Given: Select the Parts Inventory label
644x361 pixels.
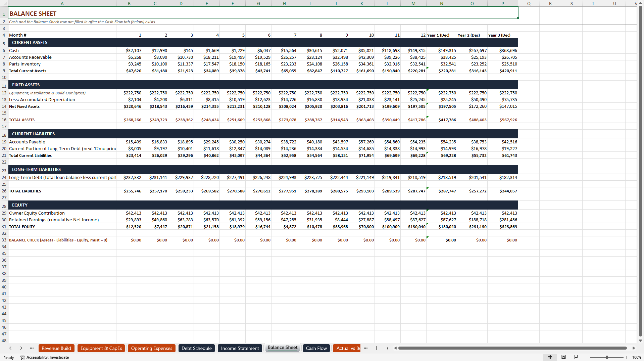Looking at the screenshot, I should point(62,64).
